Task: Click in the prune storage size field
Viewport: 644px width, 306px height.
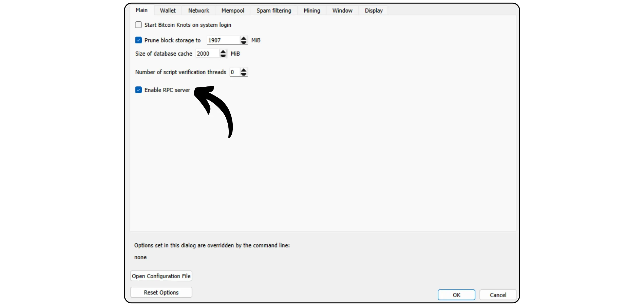Action: [x=223, y=40]
